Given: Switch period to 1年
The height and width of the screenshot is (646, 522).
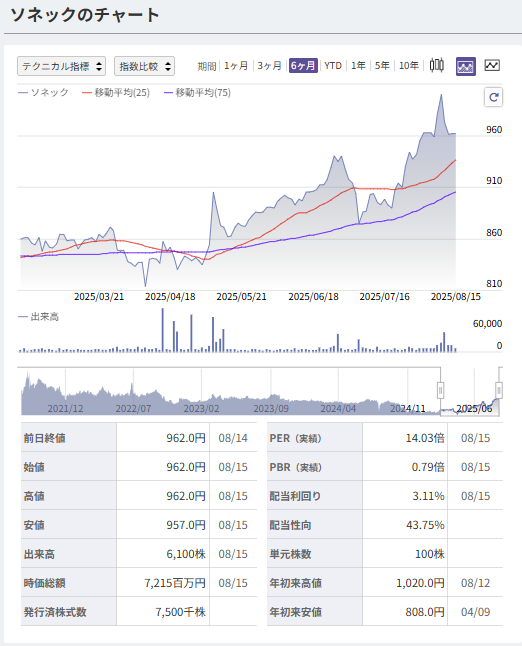Looking at the screenshot, I should (358, 66).
